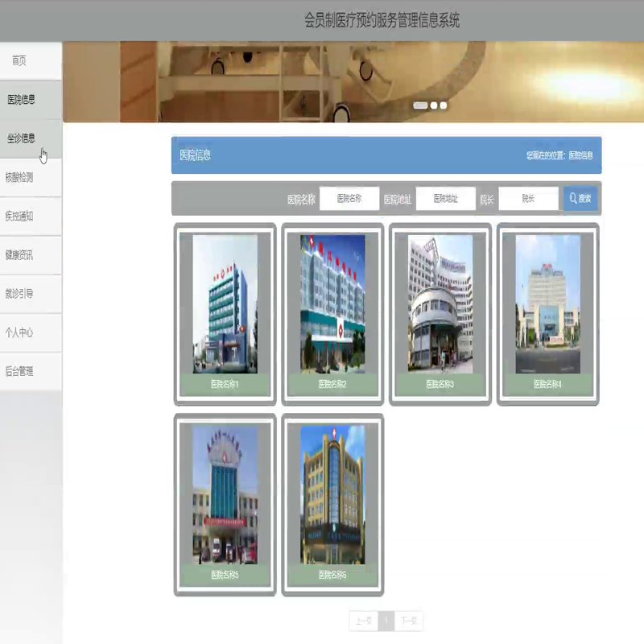Go to 个人中心 in sidebar
Image resolution: width=644 pixels, height=644 pixels.
[x=31, y=332]
